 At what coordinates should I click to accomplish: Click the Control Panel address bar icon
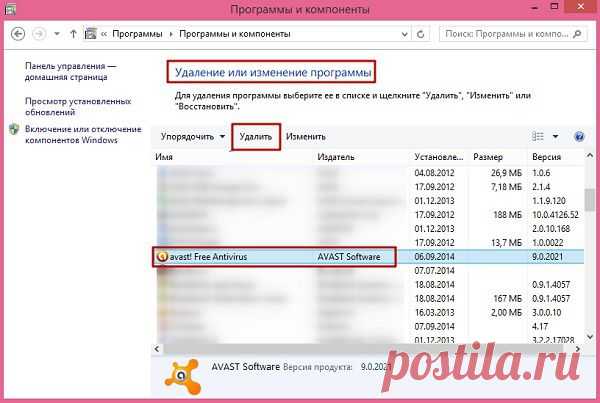pyautogui.click(x=90, y=34)
